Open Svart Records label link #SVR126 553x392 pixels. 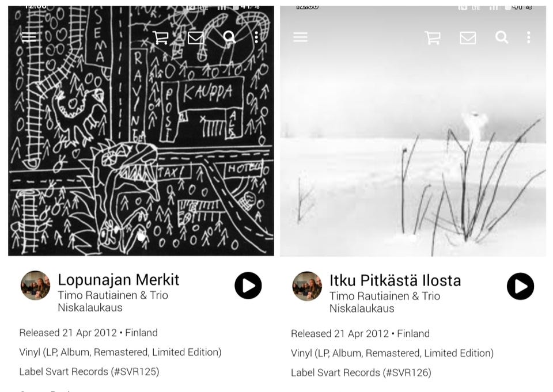tap(361, 372)
